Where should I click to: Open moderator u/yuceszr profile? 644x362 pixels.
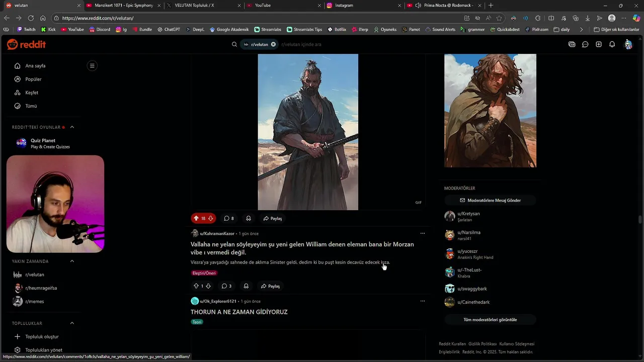[x=467, y=251]
